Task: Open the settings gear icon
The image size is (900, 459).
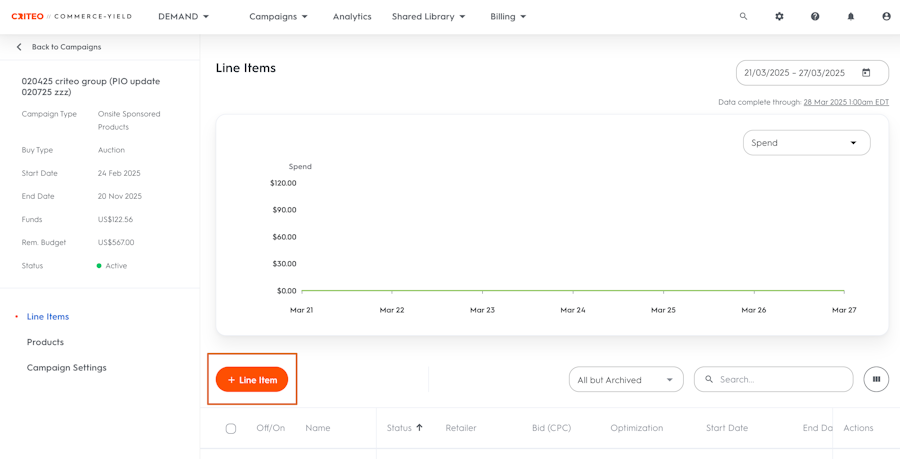Action: pyautogui.click(x=779, y=17)
